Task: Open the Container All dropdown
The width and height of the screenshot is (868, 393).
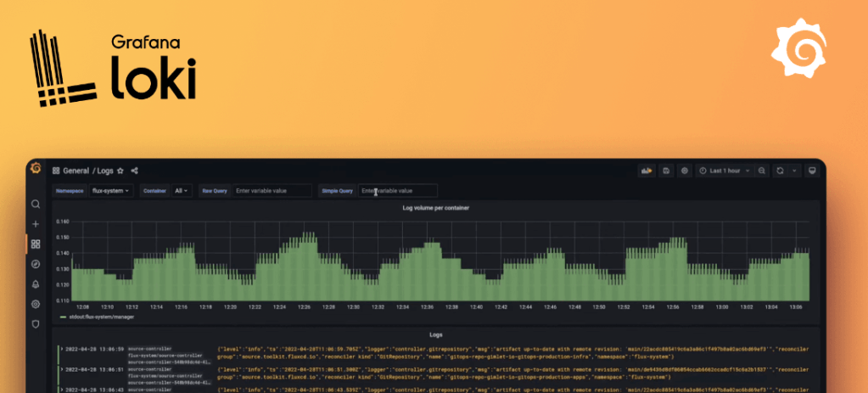Action: (182, 190)
